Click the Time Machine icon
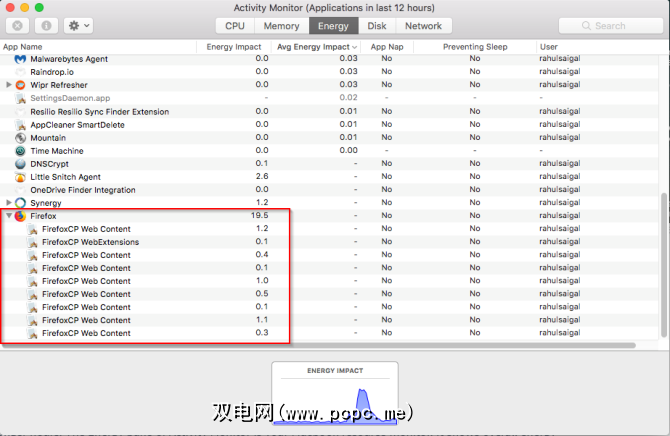The image size is (670, 436). (x=20, y=151)
